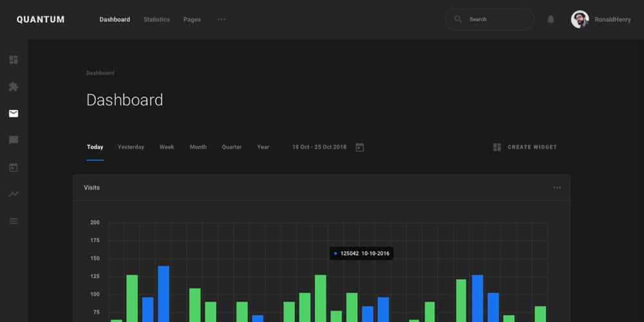Go to Pages in the top navigation

[192, 20]
